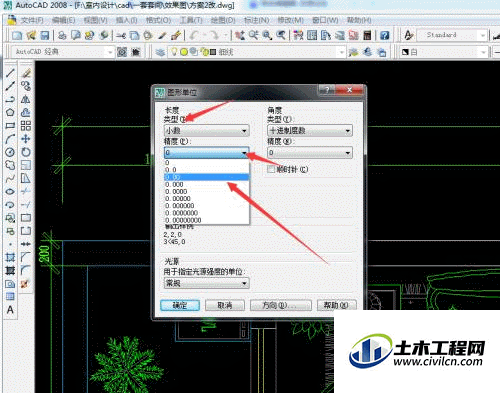Click the 确定 button in dialog
This screenshot has height=393, width=500.
point(180,305)
